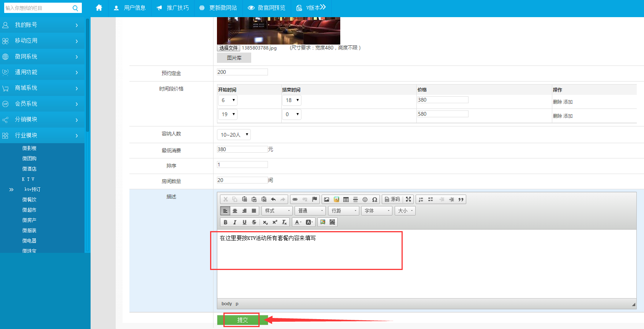Maximize the editor with fullscreen icon
644x329 pixels.
coord(408,200)
